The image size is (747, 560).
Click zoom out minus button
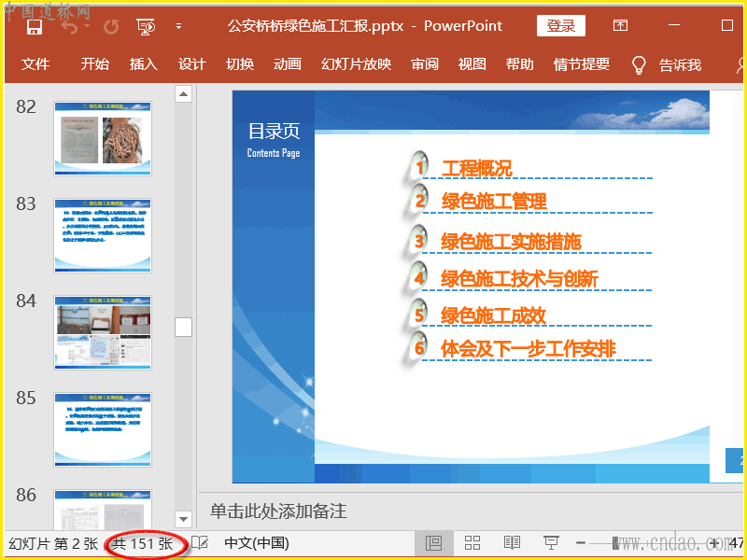[x=581, y=543]
